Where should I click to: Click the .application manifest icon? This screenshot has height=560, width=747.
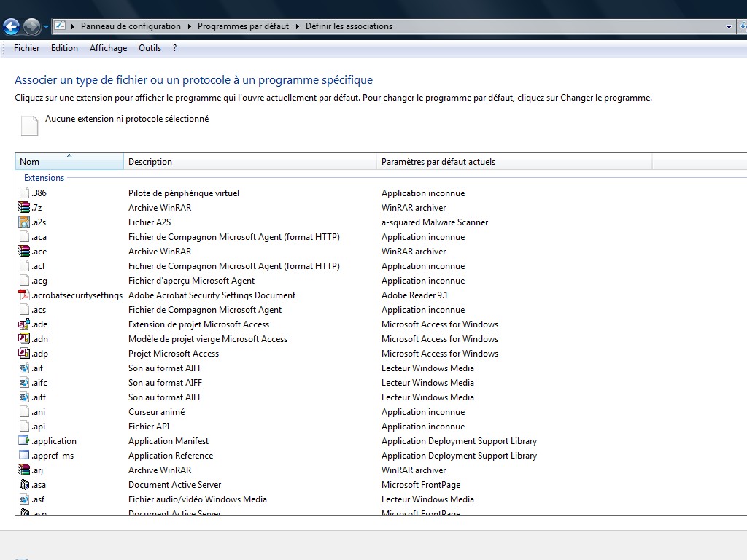coord(24,441)
